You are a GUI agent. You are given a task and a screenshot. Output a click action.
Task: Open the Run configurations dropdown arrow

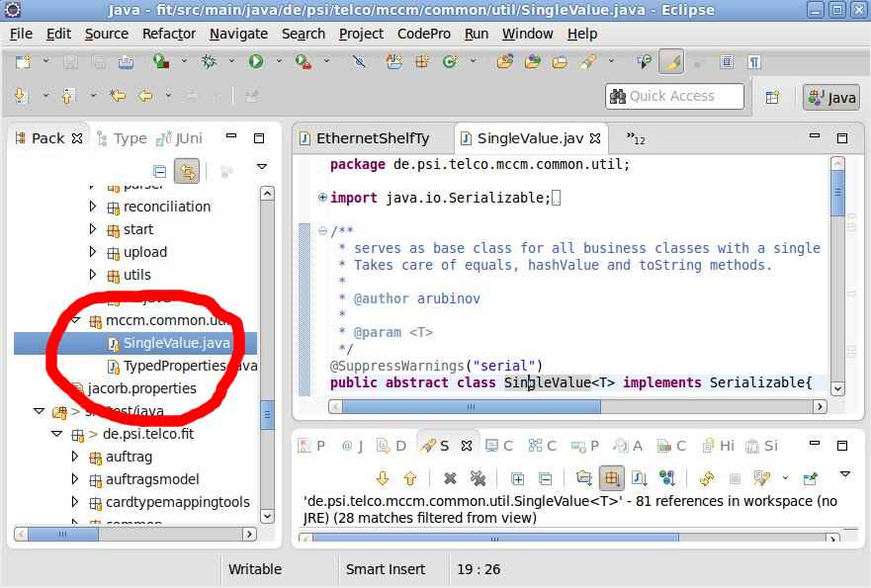click(x=279, y=61)
